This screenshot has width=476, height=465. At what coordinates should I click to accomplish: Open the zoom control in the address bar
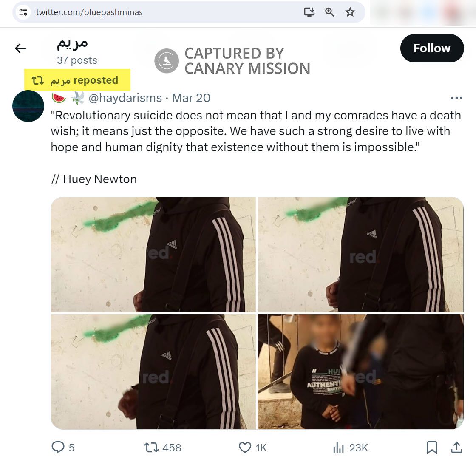(x=329, y=13)
